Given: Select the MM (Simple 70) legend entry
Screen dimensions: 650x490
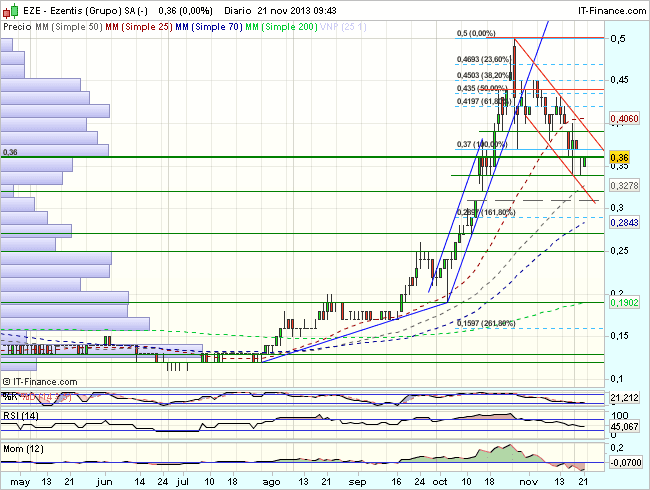Looking at the screenshot, I should tap(209, 27).
